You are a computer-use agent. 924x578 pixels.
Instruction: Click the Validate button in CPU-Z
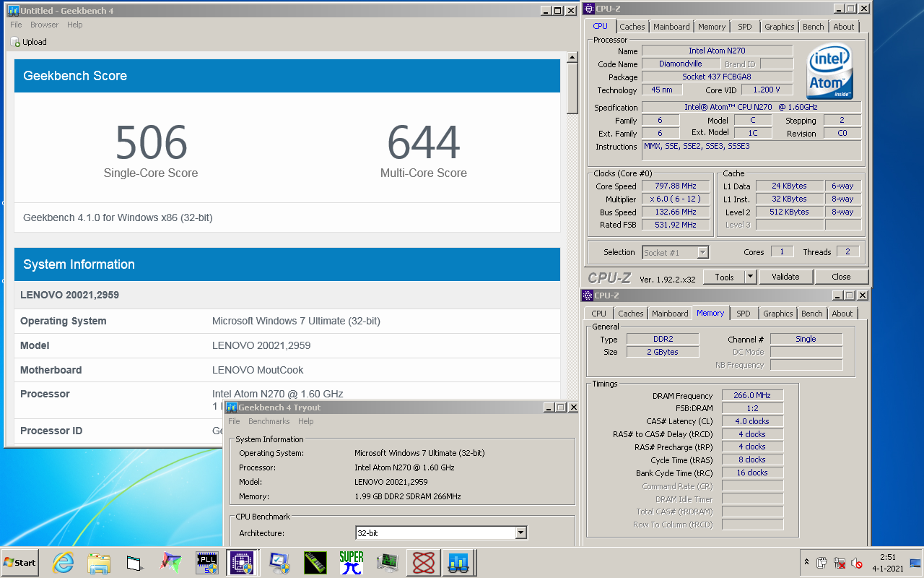[785, 277]
